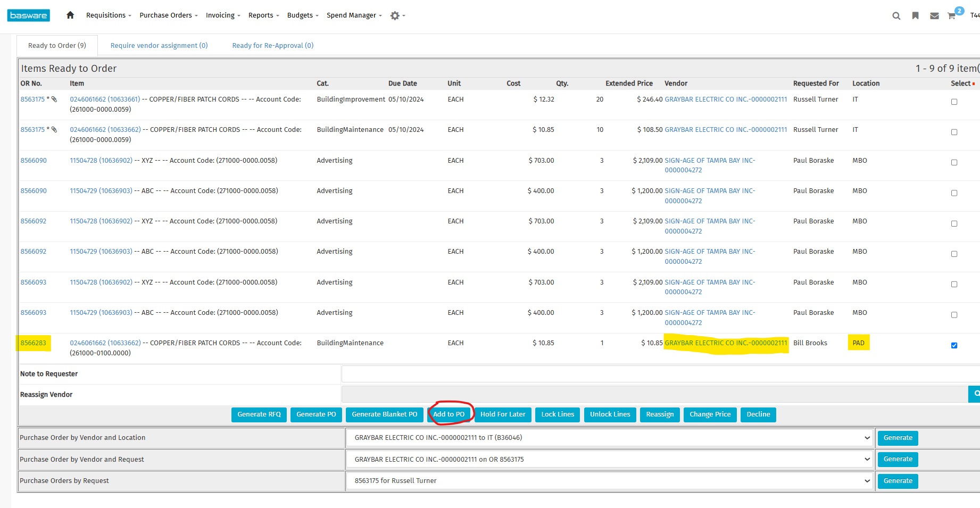980x508 pixels.
Task: Open item 11504728 link on 8566090 row
Action: coord(101,161)
